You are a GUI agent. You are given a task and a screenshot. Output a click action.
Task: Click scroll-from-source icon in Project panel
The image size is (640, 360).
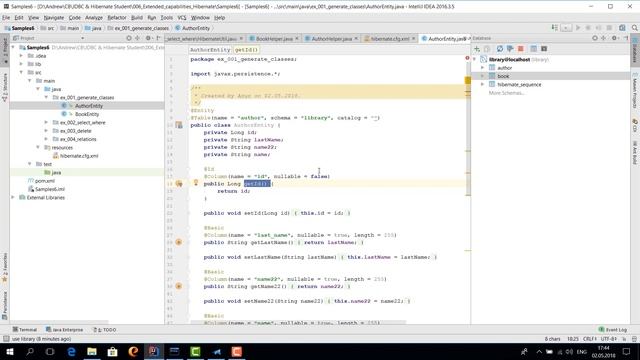[x=129, y=38]
